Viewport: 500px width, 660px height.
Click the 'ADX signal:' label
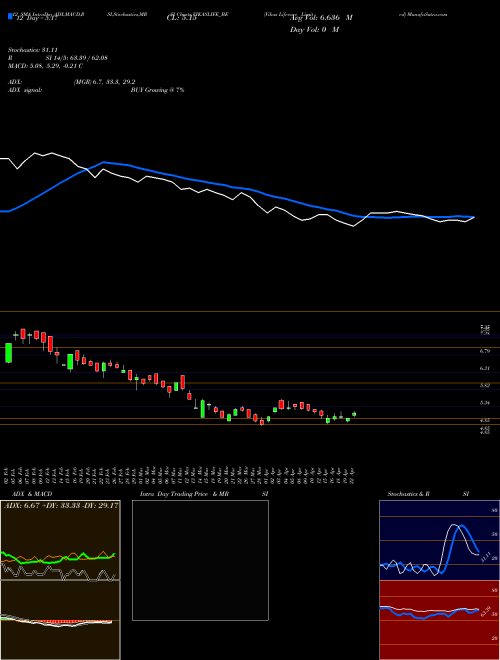(x=25, y=90)
